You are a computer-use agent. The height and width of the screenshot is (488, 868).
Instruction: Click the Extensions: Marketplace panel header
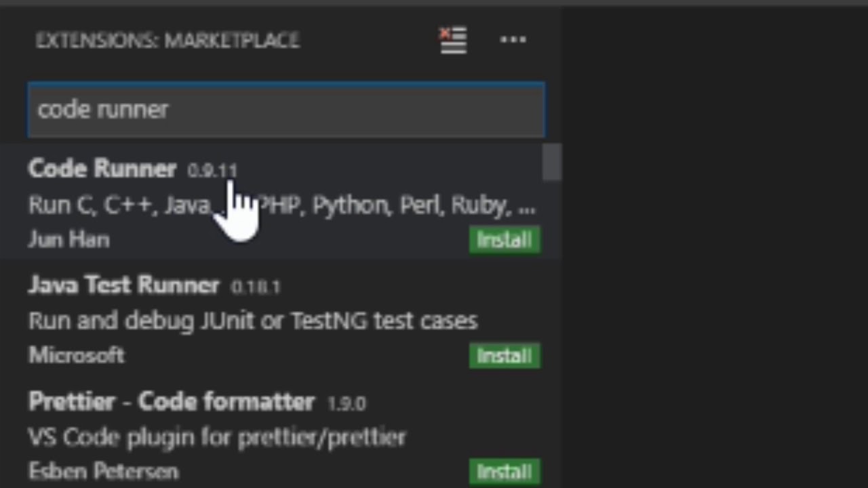pos(167,41)
